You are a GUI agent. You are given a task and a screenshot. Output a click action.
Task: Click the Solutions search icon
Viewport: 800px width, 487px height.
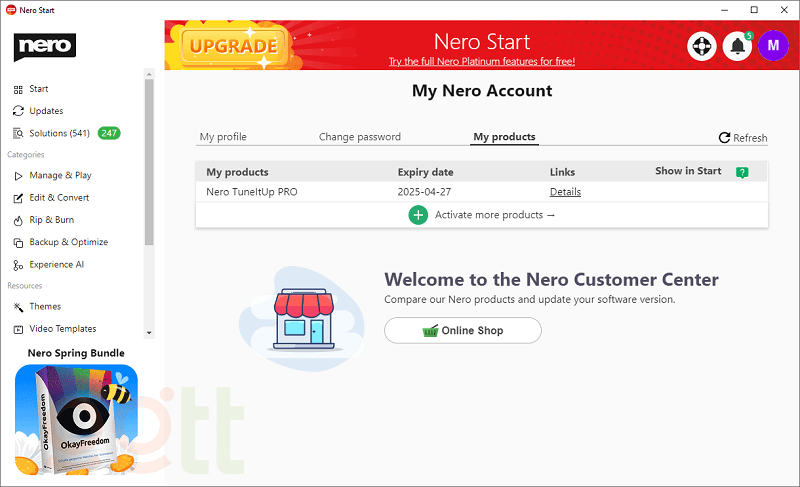tap(18, 133)
